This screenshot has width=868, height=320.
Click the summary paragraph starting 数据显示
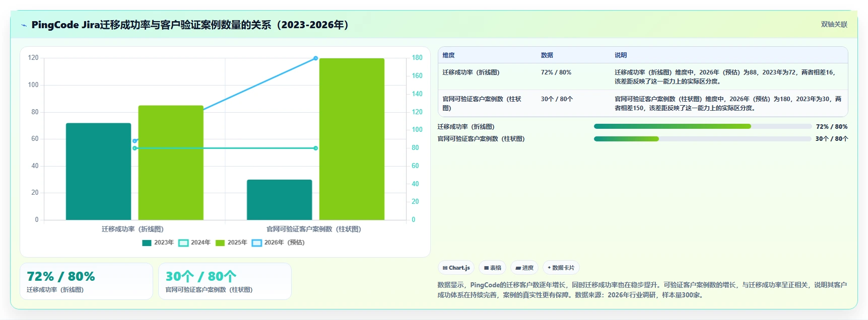(x=642, y=290)
